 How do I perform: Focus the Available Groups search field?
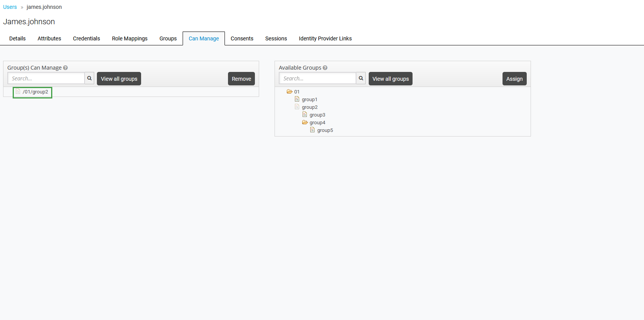coord(317,78)
